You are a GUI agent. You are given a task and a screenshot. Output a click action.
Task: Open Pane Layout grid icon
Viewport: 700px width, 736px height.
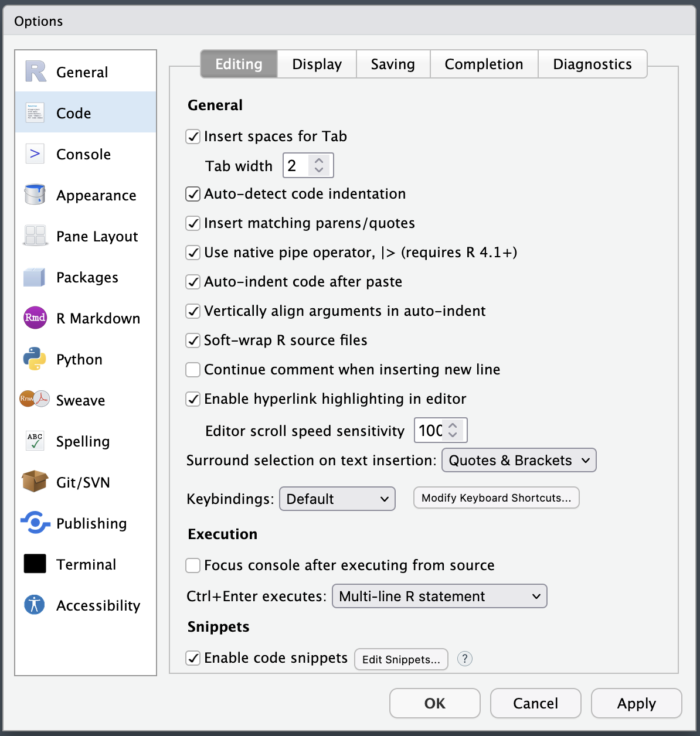(x=35, y=236)
